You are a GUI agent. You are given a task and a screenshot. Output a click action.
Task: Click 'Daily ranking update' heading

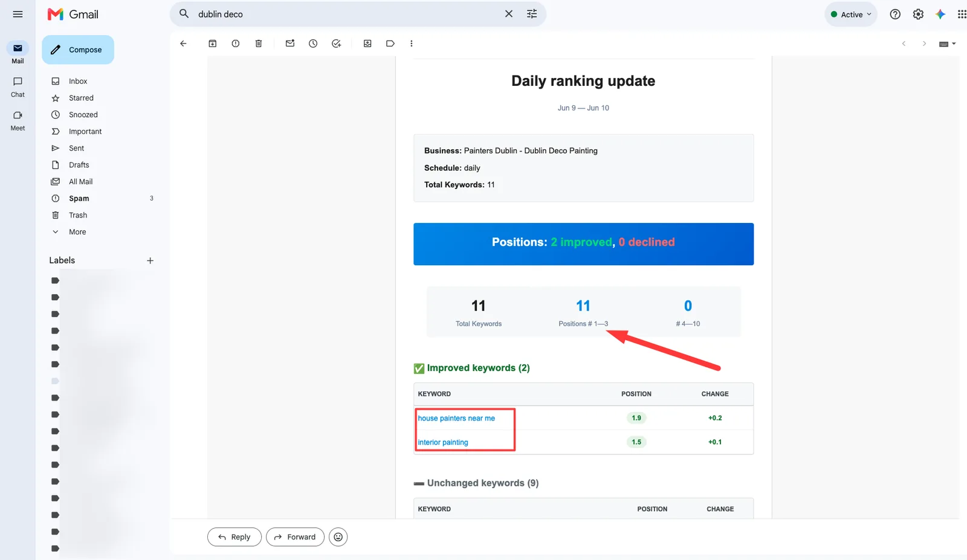583,81
